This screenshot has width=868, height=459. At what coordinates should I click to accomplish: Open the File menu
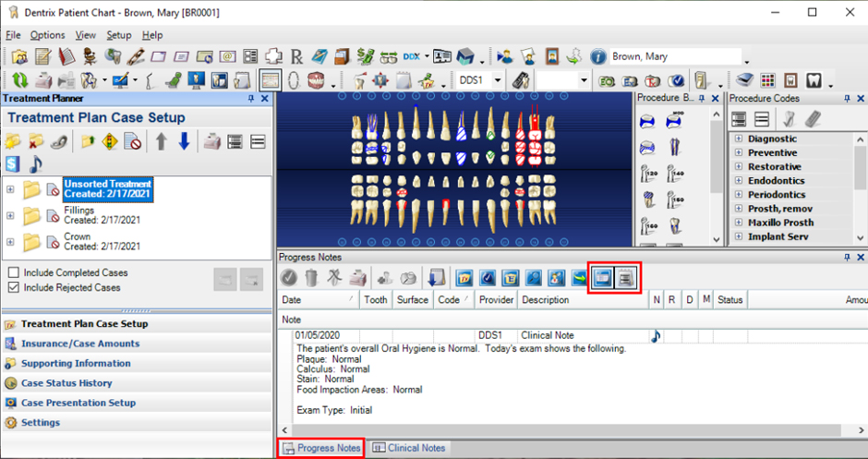[x=13, y=35]
